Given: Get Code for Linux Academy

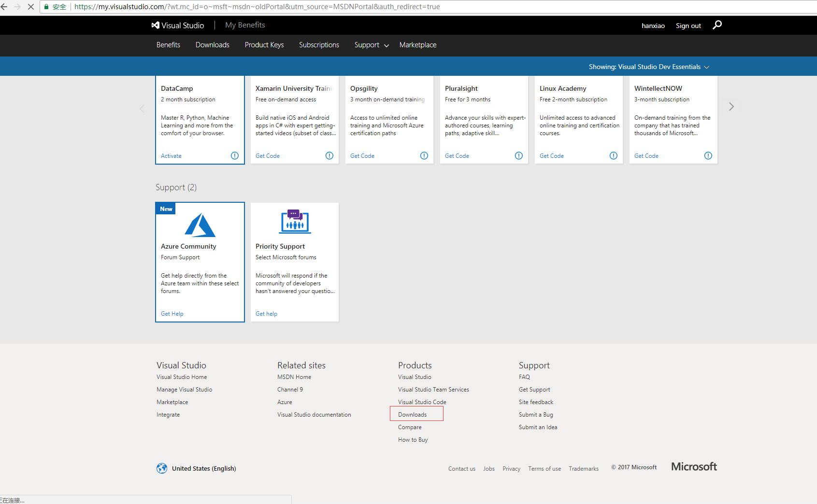Looking at the screenshot, I should pyautogui.click(x=552, y=156).
